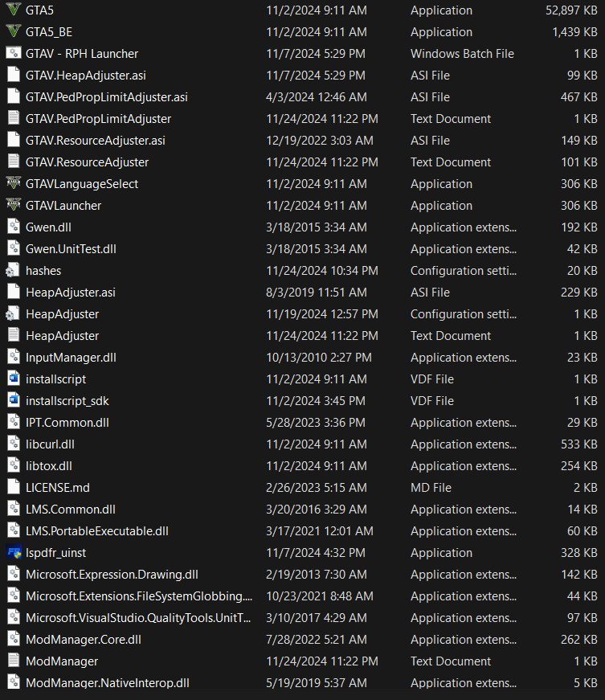
Task: Click the ModManager.Core.dll file icon
Action: click(x=14, y=639)
